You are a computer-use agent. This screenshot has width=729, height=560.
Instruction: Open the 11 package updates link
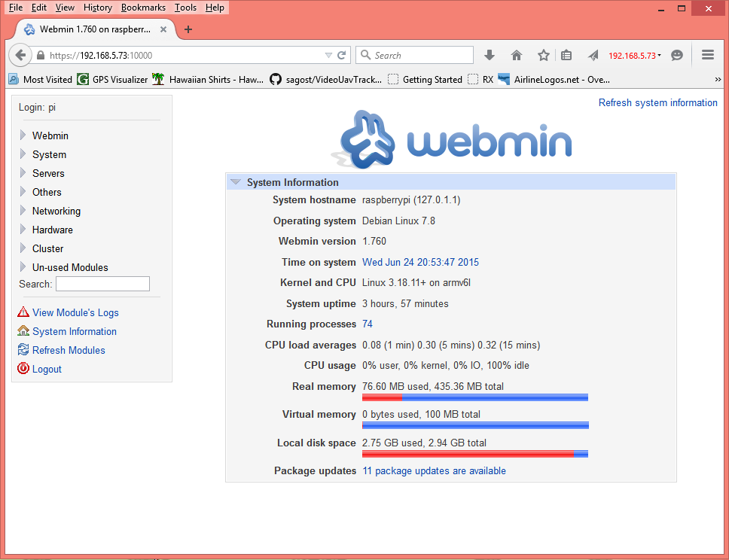[x=435, y=470]
